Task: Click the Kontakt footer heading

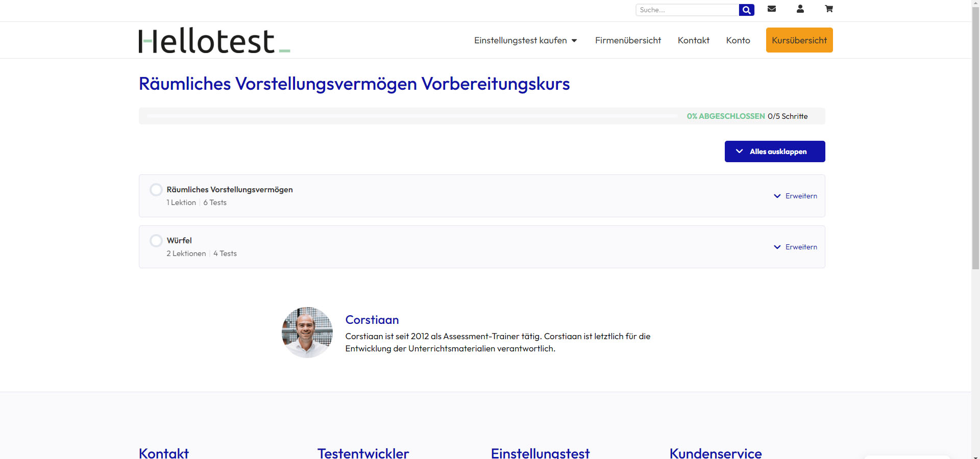Action: [164, 453]
